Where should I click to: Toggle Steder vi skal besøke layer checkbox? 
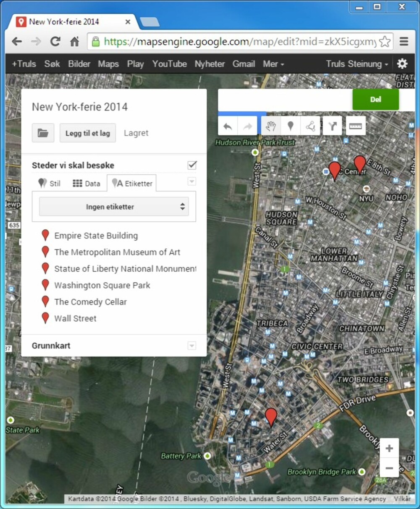coord(192,165)
